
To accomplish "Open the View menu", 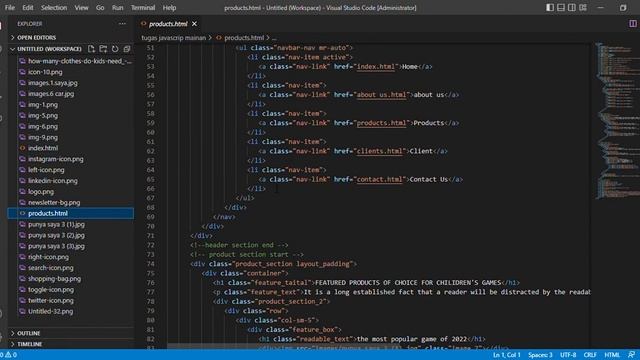I will click(x=81, y=8).
